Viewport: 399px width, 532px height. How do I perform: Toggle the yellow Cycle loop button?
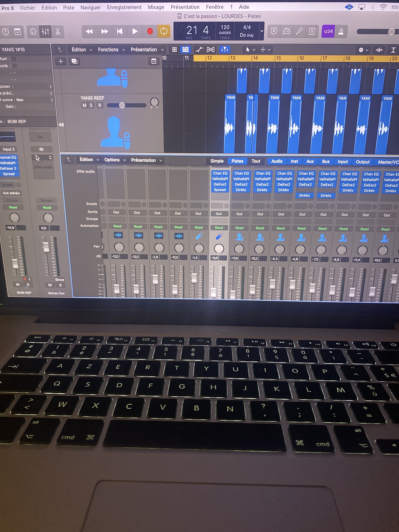[164, 31]
